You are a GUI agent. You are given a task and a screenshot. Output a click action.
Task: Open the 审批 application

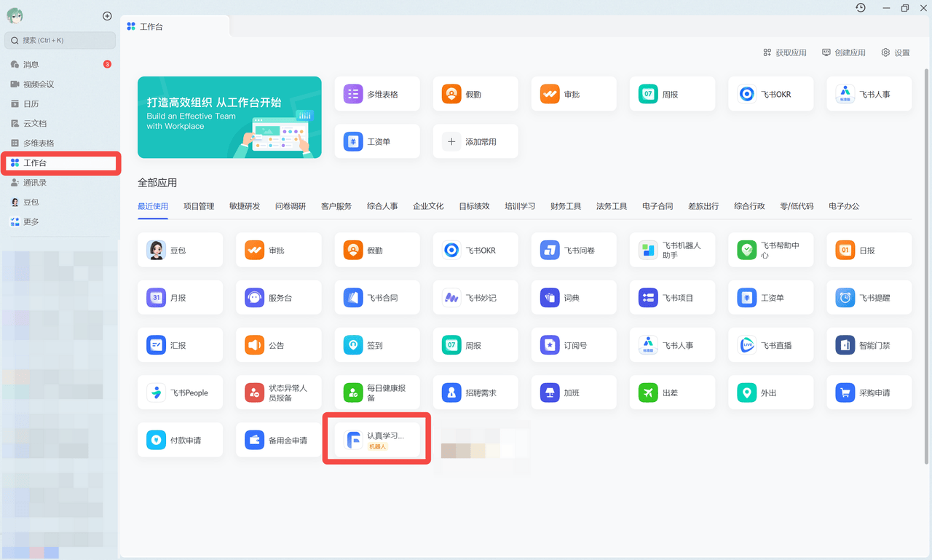[x=278, y=250]
